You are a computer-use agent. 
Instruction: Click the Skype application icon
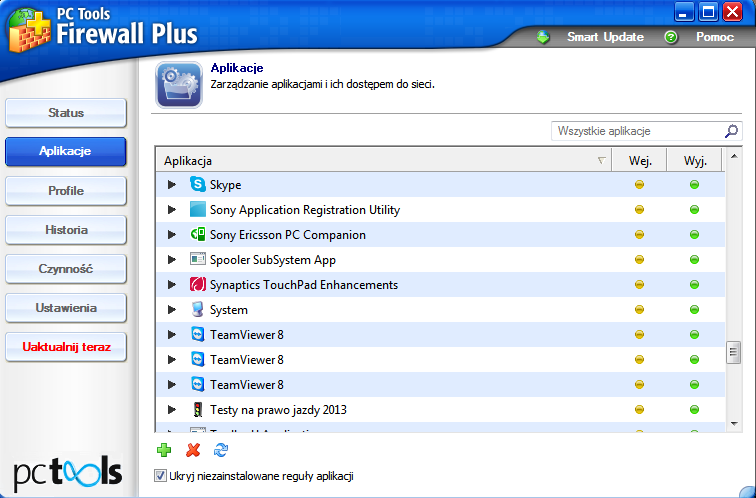click(x=198, y=185)
